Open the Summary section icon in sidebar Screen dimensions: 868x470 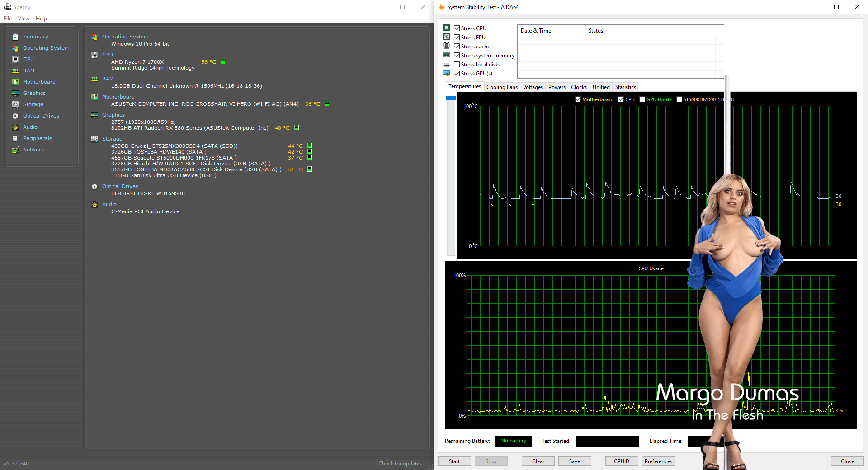15,37
